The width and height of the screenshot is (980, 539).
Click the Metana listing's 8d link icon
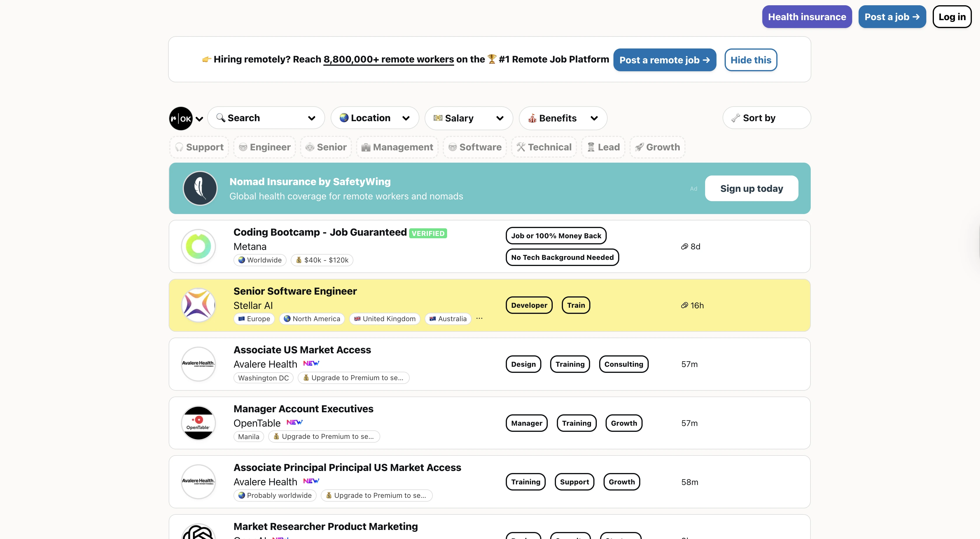(x=684, y=246)
